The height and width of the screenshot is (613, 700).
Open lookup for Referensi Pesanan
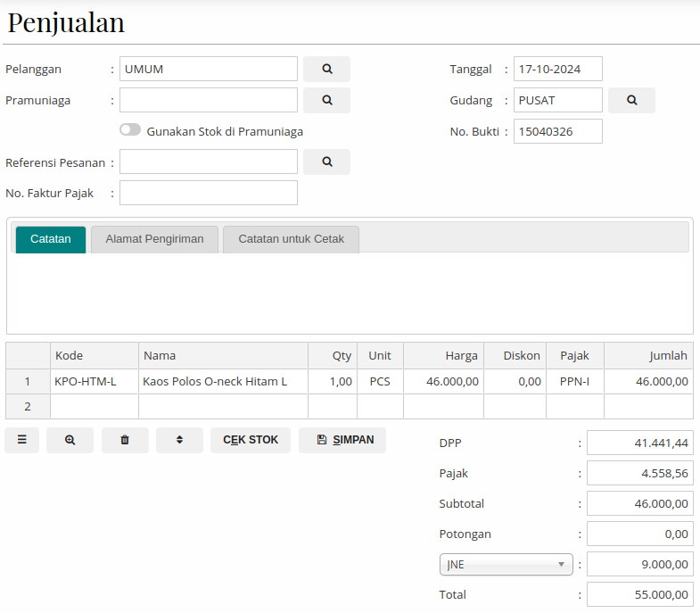pyautogui.click(x=326, y=162)
